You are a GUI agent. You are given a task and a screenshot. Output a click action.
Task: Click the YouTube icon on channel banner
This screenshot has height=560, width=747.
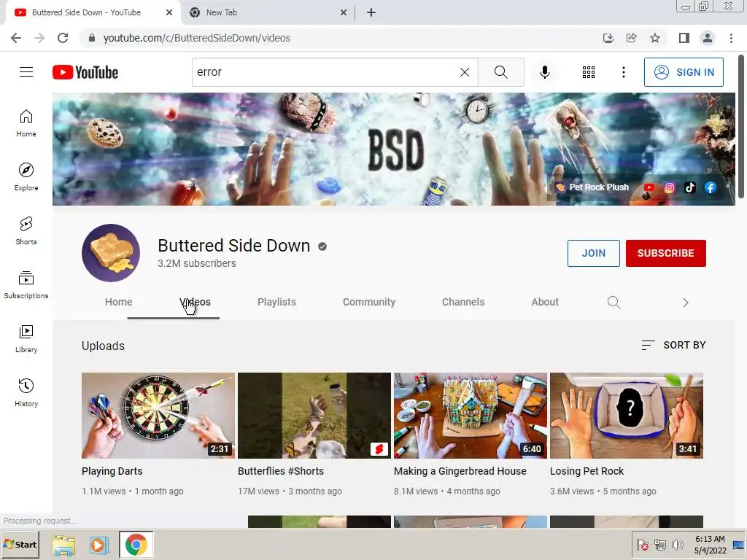(x=649, y=187)
